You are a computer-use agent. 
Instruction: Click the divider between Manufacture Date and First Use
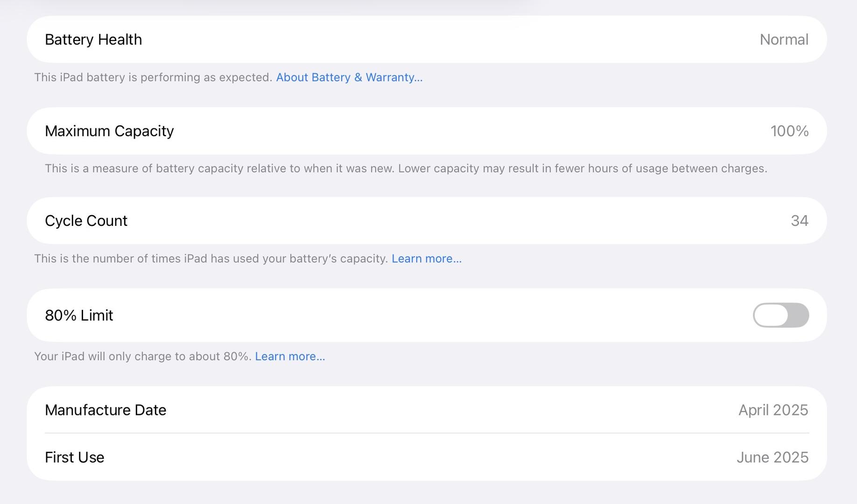(x=427, y=433)
